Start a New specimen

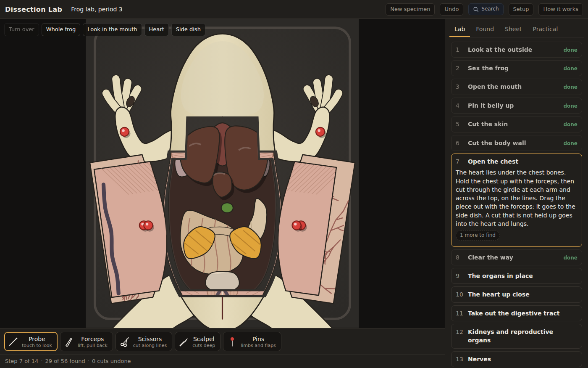click(x=410, y=9)
